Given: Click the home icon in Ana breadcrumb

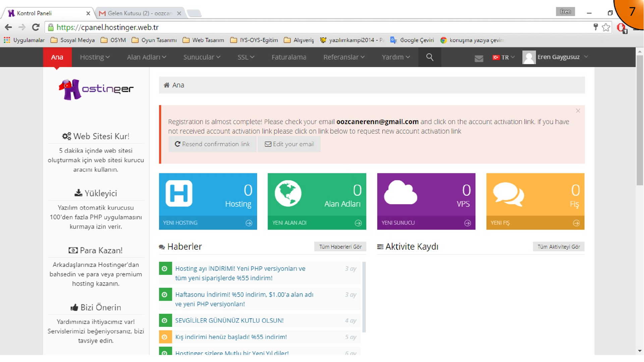Looking at the screenshot, I should point(166,85).
